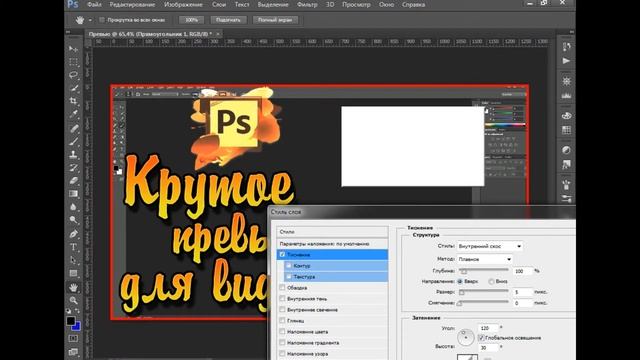Select direction Вниз radio button

coord(491,281)
